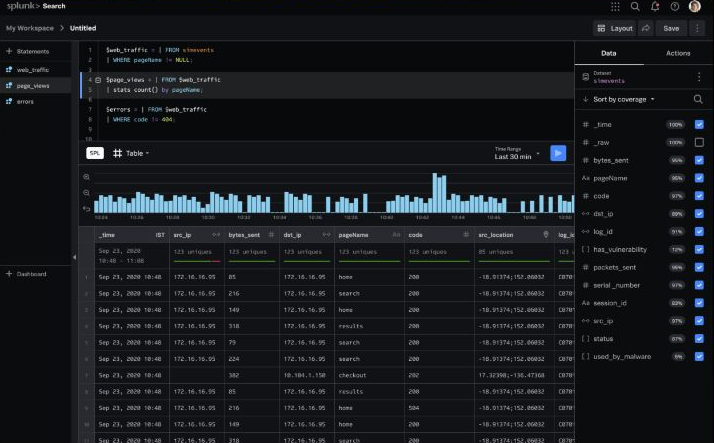Click the dataset icon beside s1mevents

click(x=586, y=77)
